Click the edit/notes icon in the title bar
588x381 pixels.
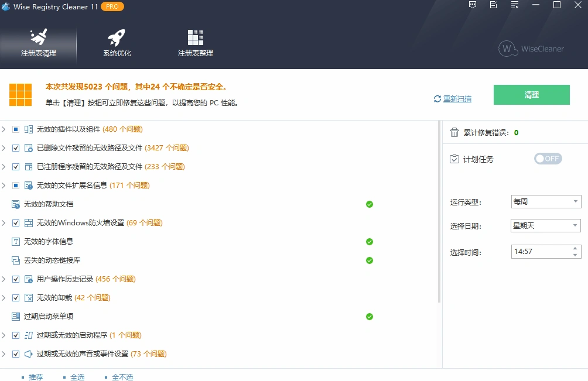(x=493, y=5)
